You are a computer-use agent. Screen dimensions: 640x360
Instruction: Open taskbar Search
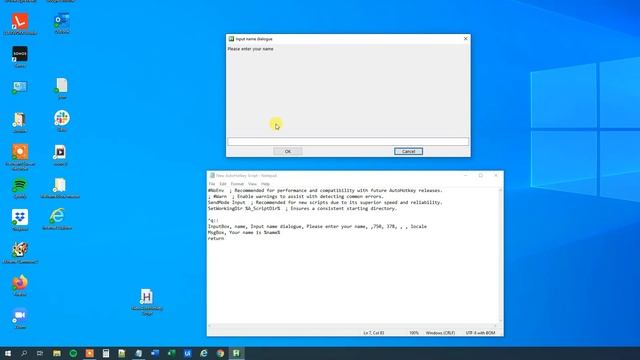coord(24,353)
